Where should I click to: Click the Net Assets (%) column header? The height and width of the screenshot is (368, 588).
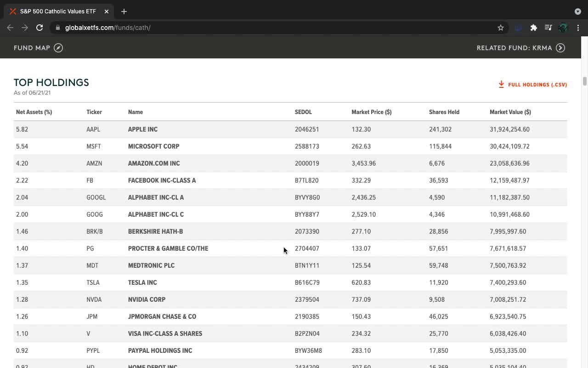click(x=34, y=112)
